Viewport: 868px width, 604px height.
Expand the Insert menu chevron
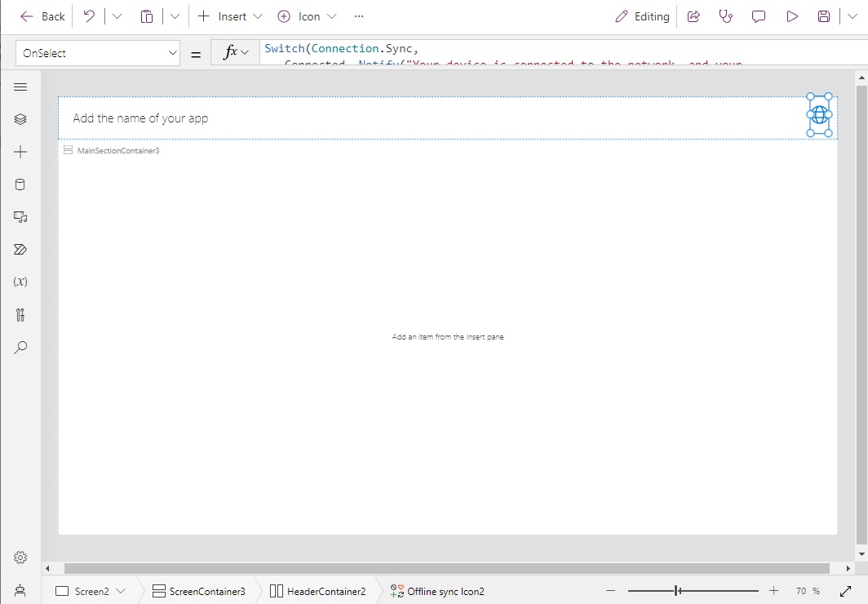[x=258, y=16]
